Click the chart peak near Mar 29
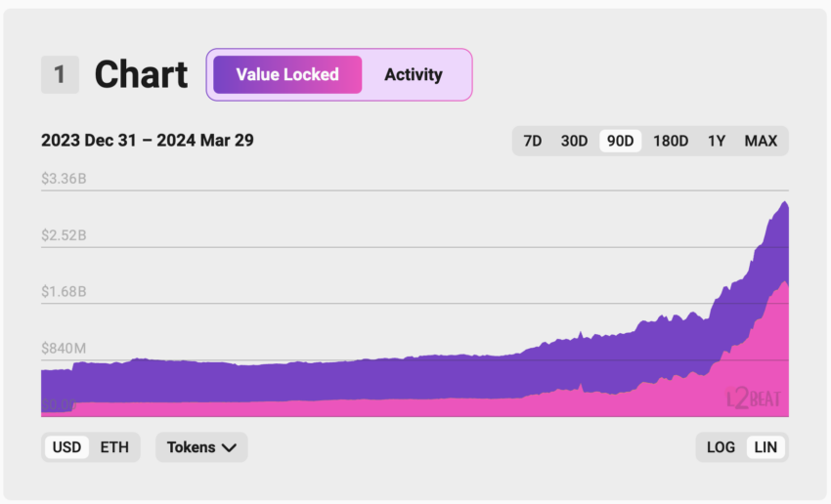The width and height of the screenshot is (831, 504). coord(785,203)
